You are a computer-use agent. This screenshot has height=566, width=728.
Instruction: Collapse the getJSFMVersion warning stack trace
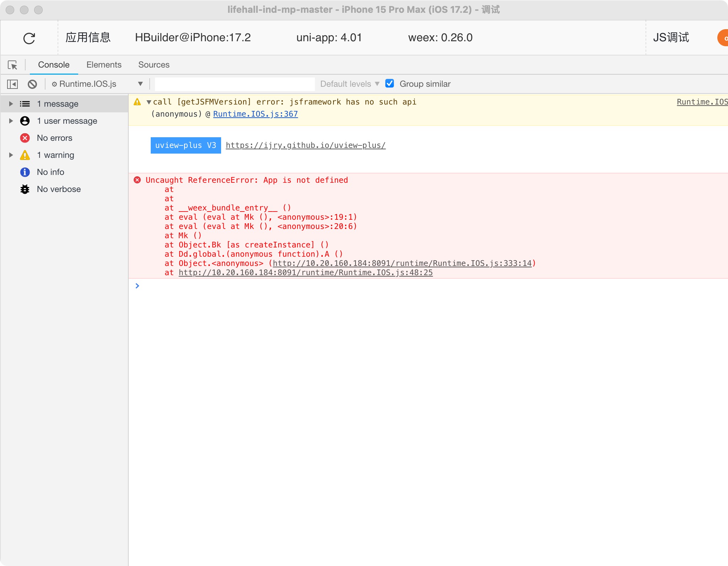coord(149,102)
